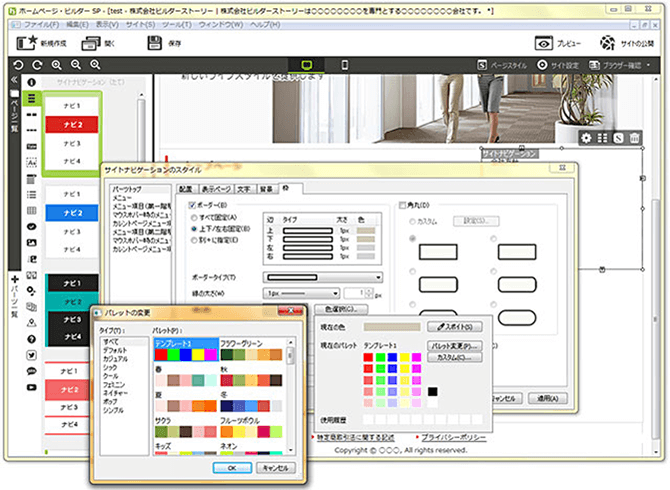Click OK in the palette change dialog
Screen dimensions: 670x490
(x=231, y=467)
